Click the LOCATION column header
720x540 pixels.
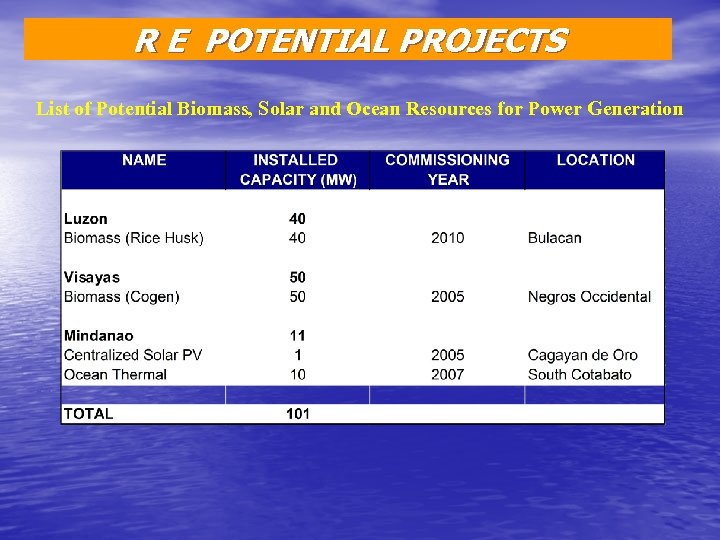(x=596, y=160)
